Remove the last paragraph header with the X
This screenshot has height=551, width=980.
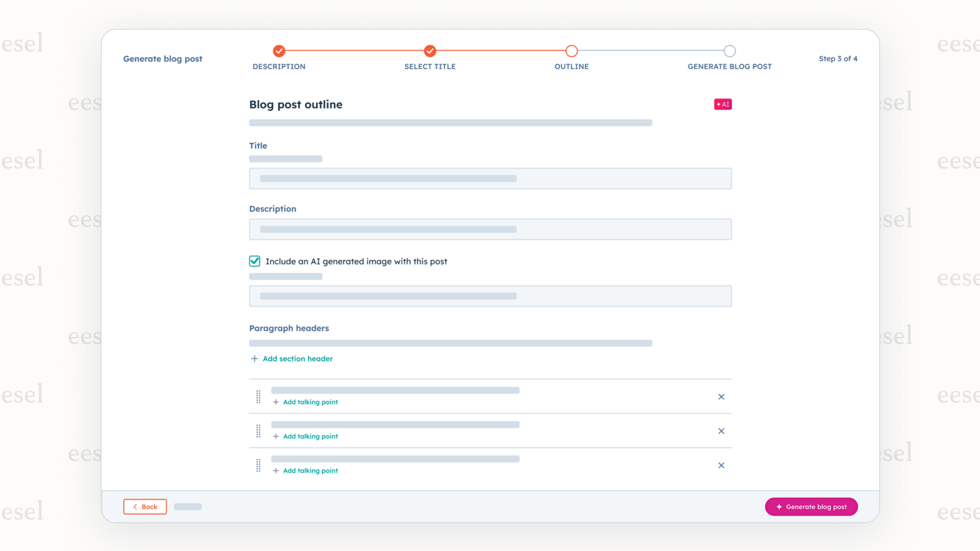tap(721, 465)
